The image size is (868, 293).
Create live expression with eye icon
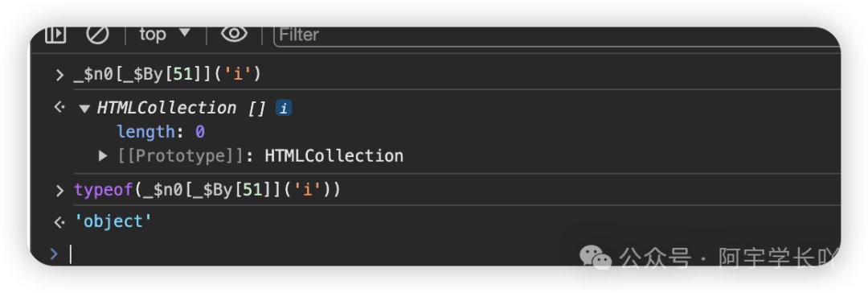[234, 34]
